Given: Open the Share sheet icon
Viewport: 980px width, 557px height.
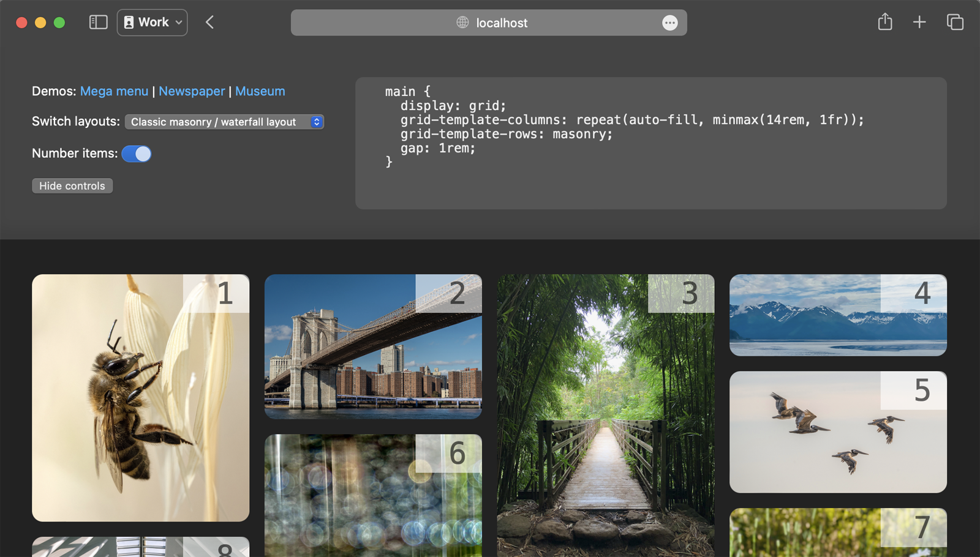Looking at the screenshot, I should pyautogui.click(x=884, y=23).
